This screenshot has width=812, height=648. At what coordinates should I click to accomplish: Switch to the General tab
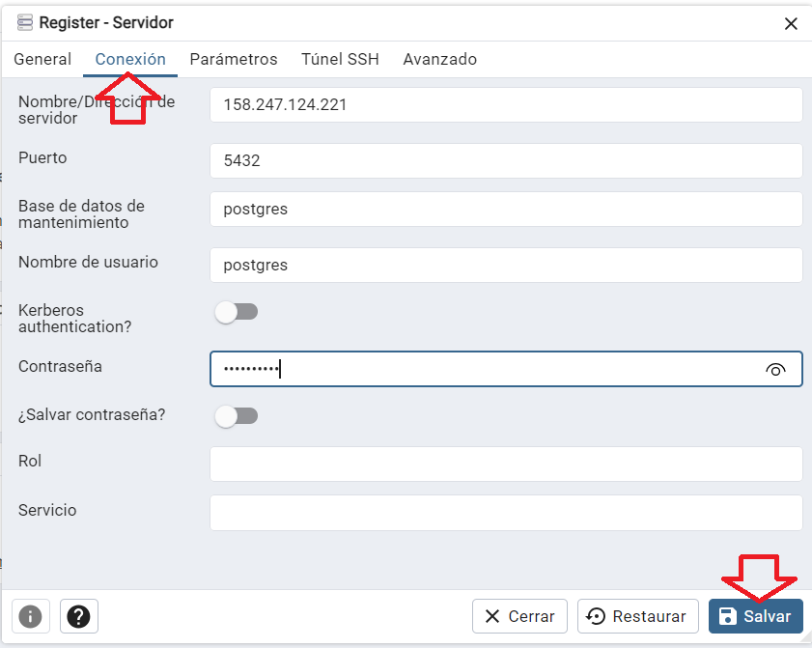(x=42, y=59)
